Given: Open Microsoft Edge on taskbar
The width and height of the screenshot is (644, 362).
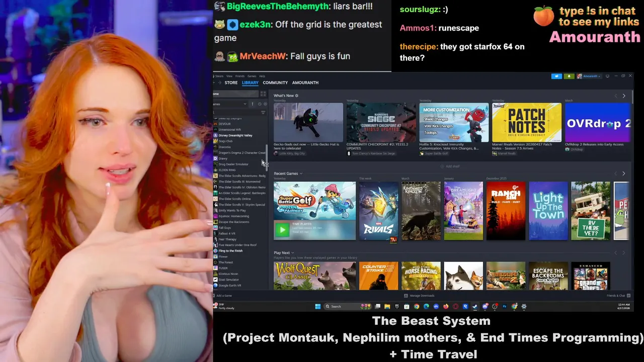Looking at the screenshot, I should 426,306.
